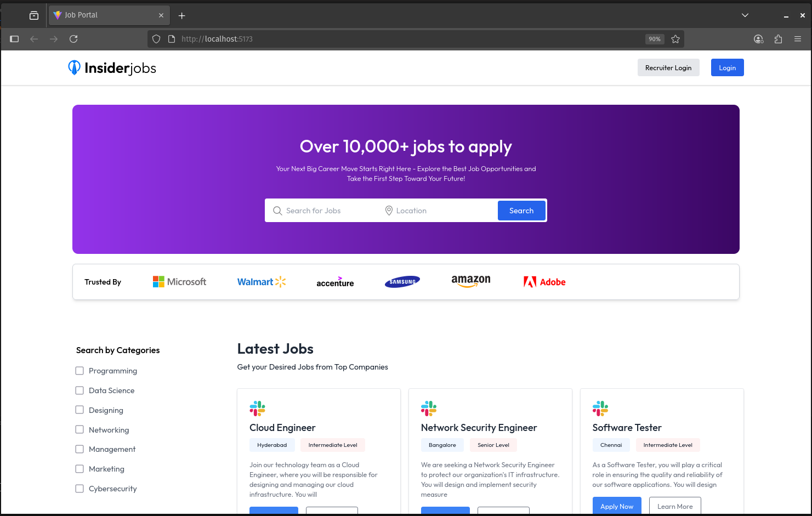Viewport: 812px width, 516px height.
Task: Switch to the Job Portal tab
Action: [x=104, y=15]
